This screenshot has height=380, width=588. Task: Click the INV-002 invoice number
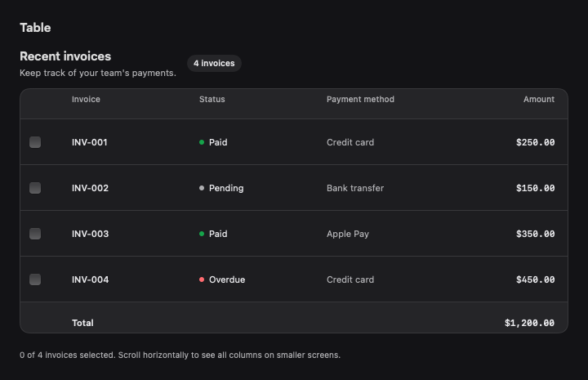coord(90,188)
